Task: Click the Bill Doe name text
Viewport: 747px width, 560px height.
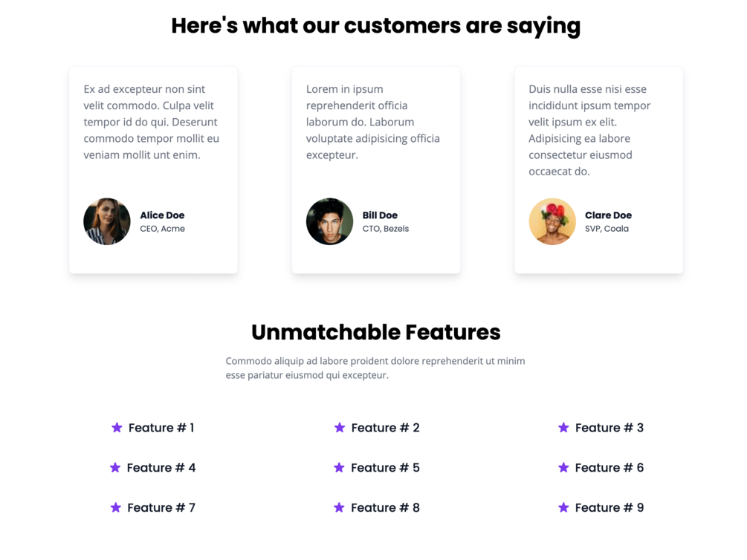Action: point(380,215)
